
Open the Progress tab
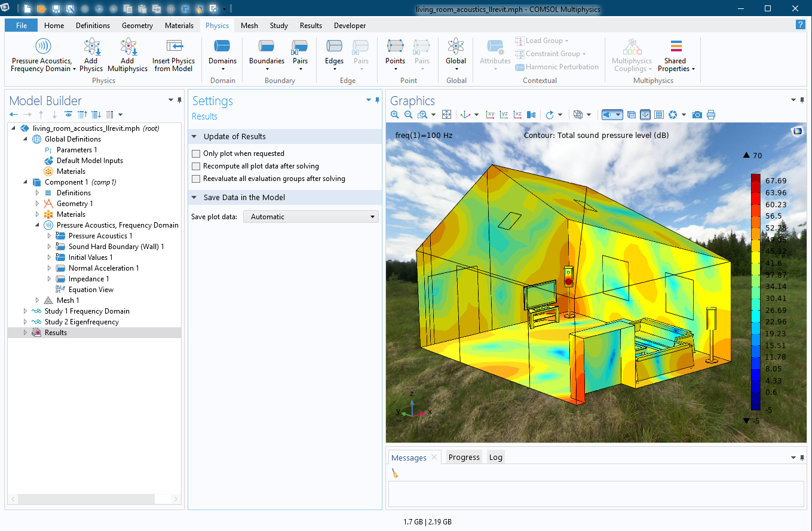click(464, 457)
